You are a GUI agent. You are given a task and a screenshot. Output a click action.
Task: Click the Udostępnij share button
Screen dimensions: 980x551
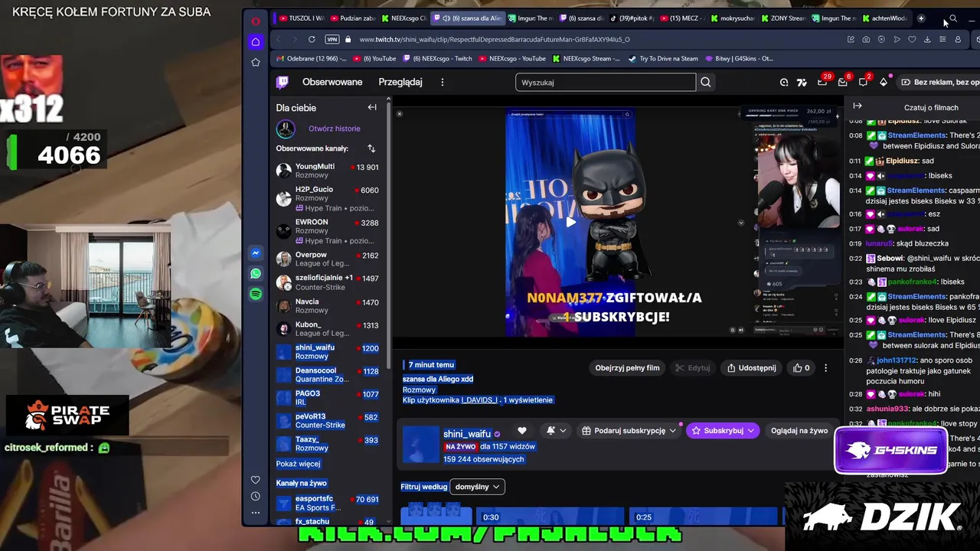751,368
